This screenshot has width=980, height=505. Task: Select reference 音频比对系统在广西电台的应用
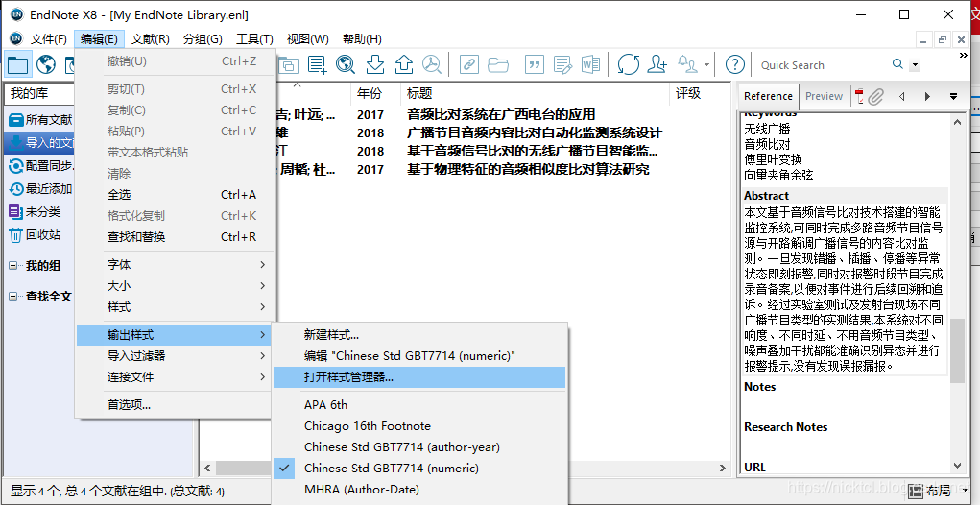pos(501,114)
